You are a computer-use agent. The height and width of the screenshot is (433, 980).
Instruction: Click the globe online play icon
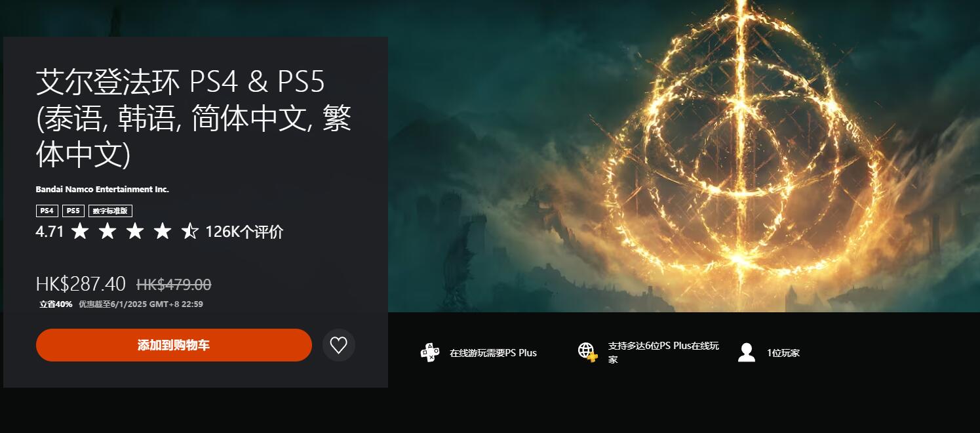[x=587, y=352]
